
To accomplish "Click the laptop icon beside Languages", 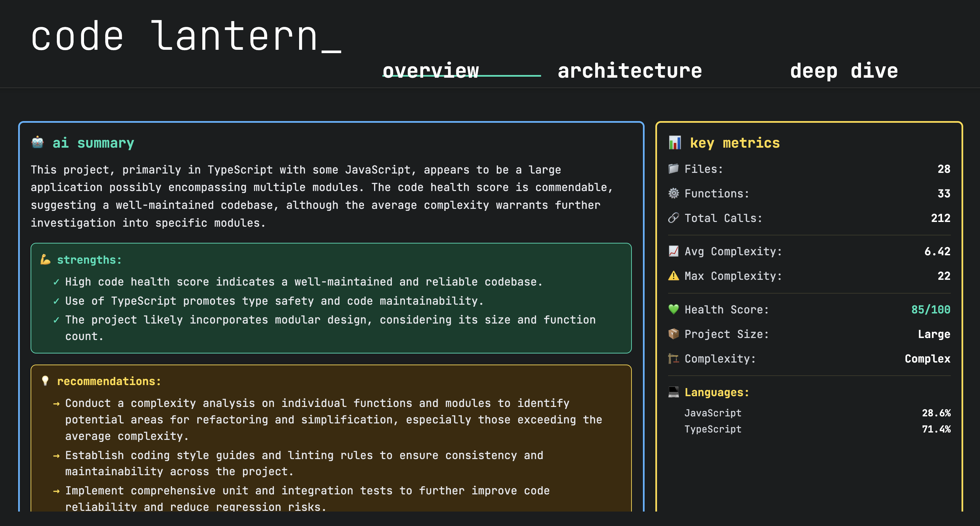I will pyautogui.click(x=673, y=392).
